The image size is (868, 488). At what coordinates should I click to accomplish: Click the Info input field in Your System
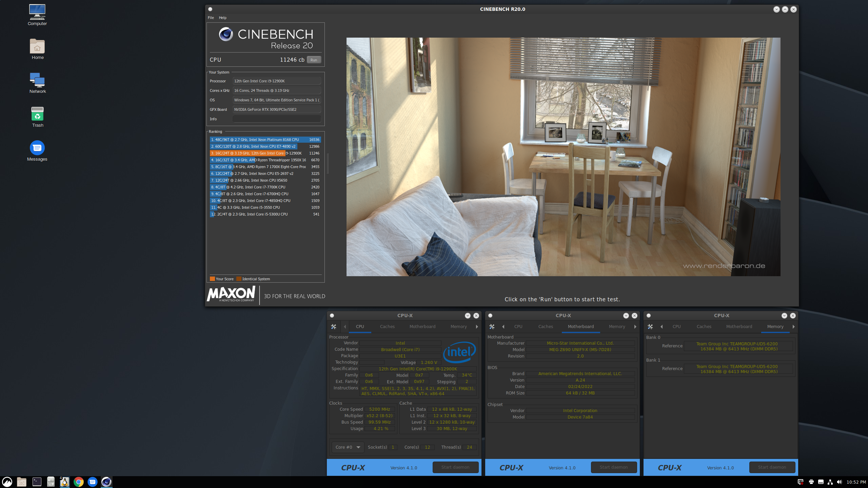277,119
